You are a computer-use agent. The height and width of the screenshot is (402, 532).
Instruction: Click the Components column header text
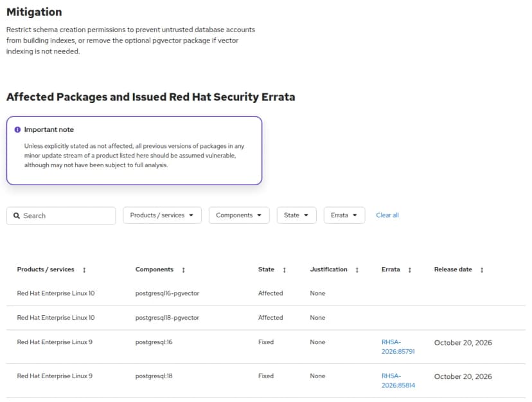pyautogui.click(x=154, y=270)
